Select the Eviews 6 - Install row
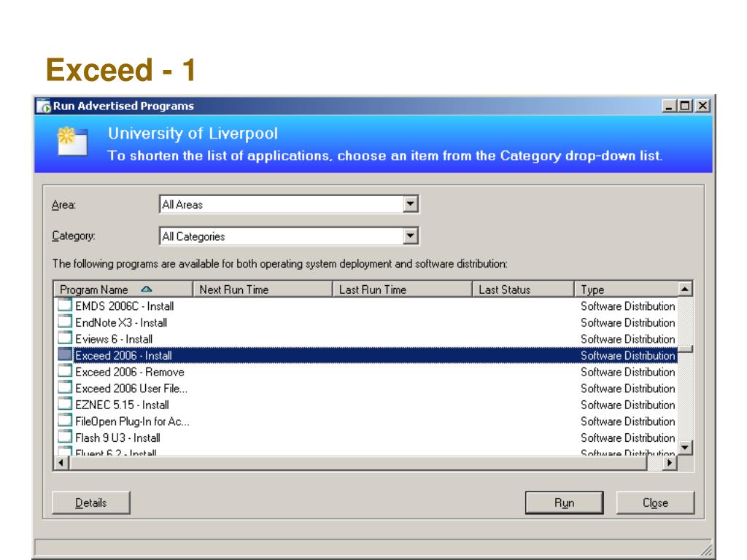 366,338
